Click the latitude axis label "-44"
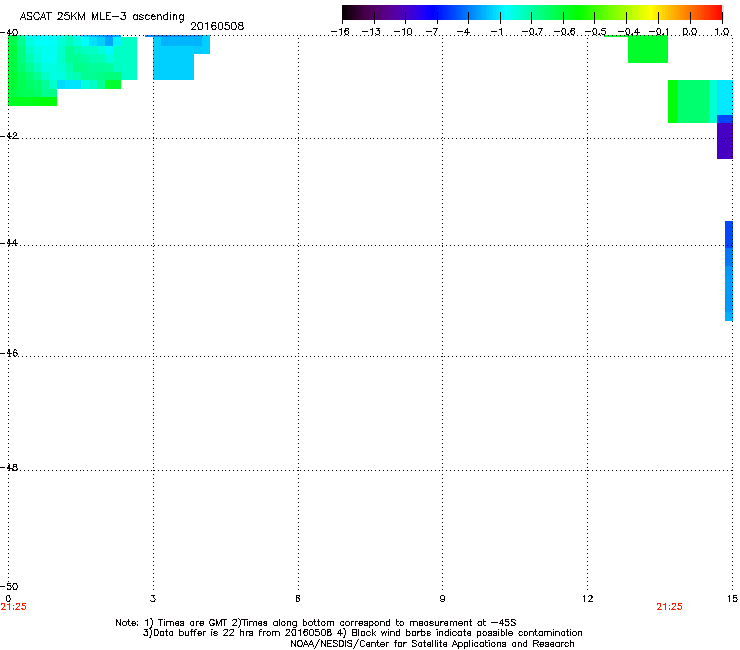This screenshot has height=650, width=740. [x=9, y=243]
